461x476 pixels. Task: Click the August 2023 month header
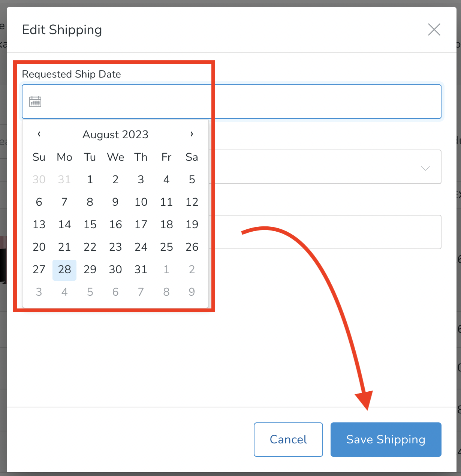point(115,134)
